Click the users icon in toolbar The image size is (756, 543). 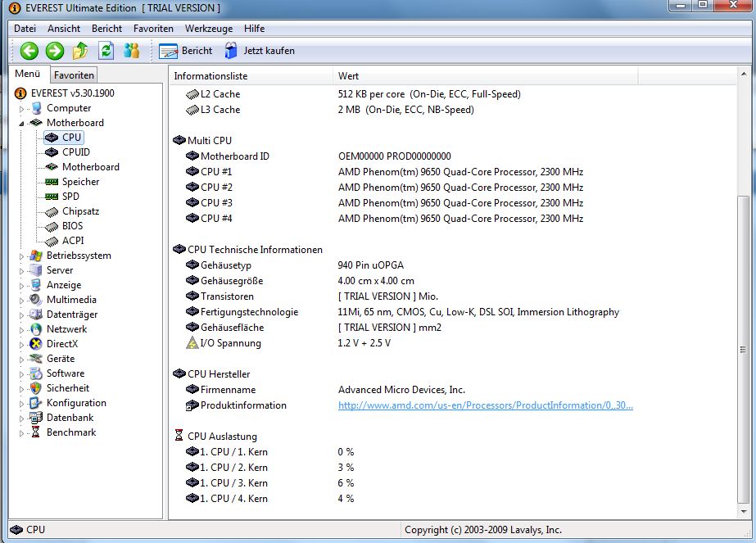pyautogui.click(x=131, y=51)
